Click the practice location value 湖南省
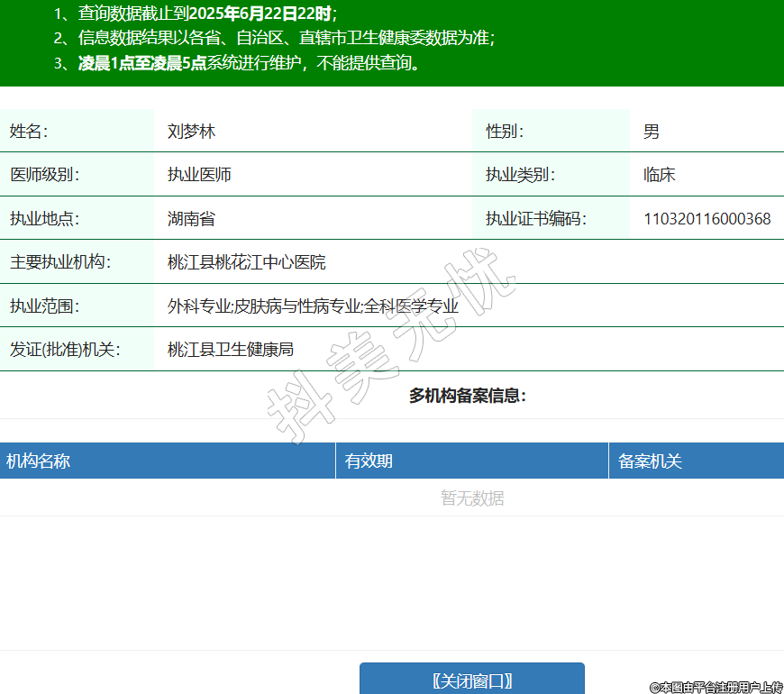784x694 pixels. pos(191,219)
